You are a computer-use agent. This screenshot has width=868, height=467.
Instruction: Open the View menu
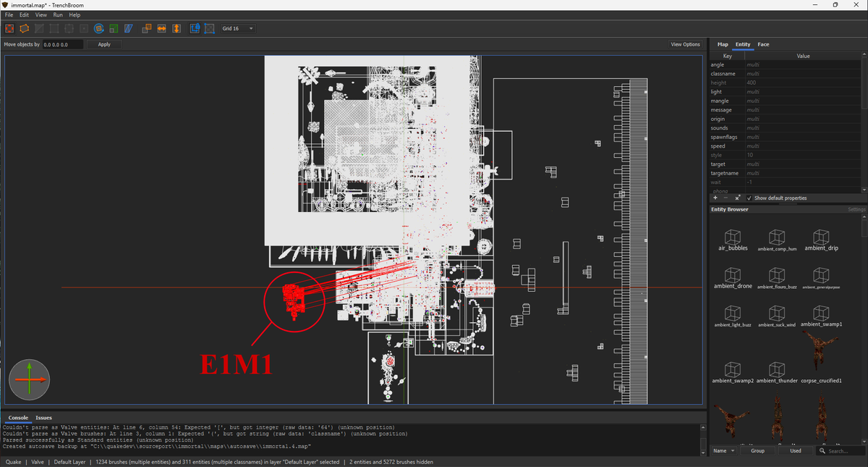41,14
